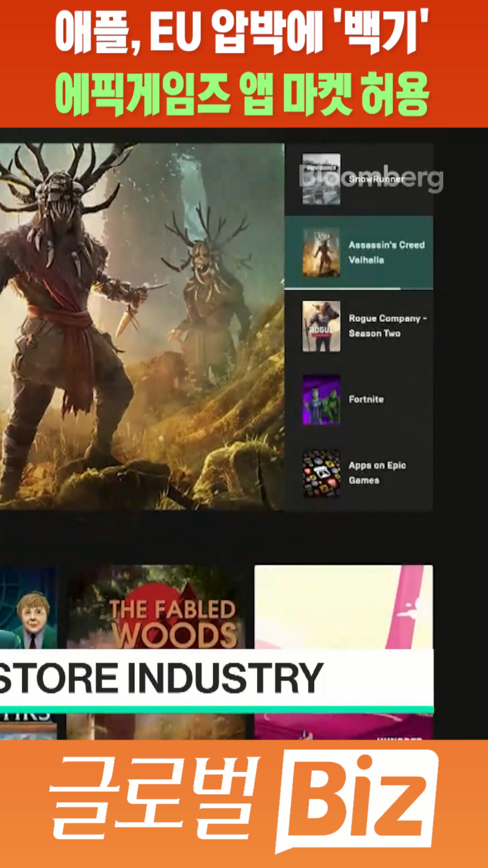Open the Apps on Epic Games label

click(x=377, y=473)
